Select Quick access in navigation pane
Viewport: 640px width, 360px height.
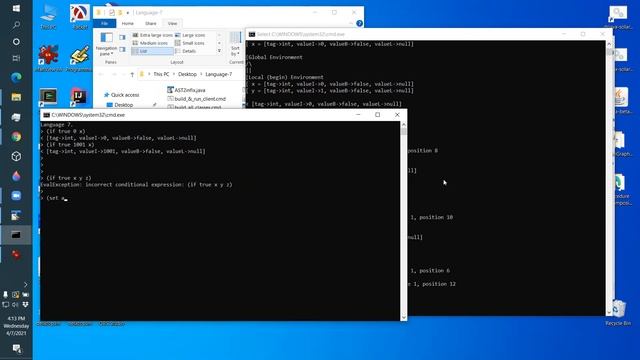[121, 95]
